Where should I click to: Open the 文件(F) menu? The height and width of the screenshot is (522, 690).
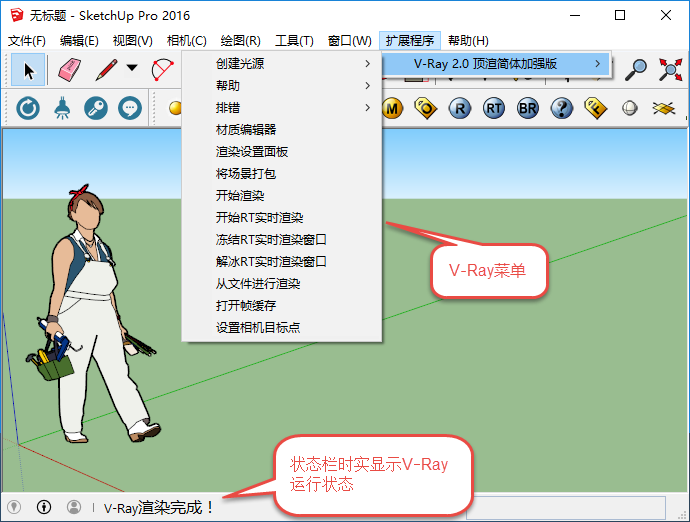pyautogui.click(x=27, y=41)
